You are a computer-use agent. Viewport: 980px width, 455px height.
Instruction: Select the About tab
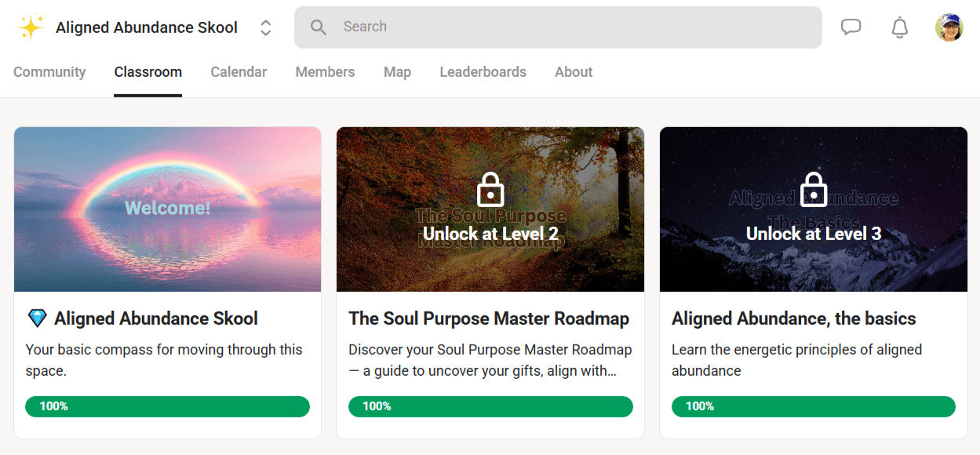pos(574,72)
